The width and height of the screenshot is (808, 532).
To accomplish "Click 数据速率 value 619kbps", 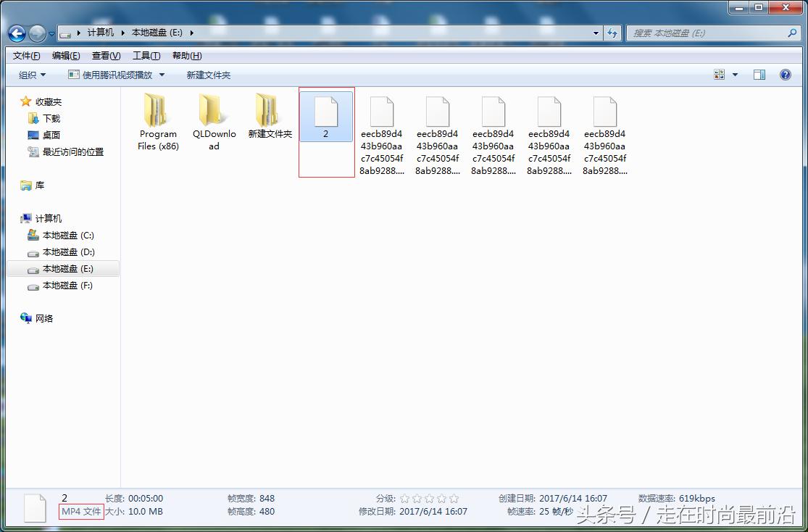I will point(697,499).
